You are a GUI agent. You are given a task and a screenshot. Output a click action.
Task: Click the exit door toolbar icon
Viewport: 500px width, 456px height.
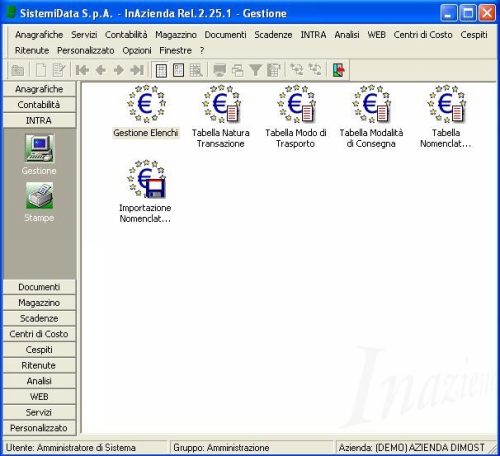339,70
